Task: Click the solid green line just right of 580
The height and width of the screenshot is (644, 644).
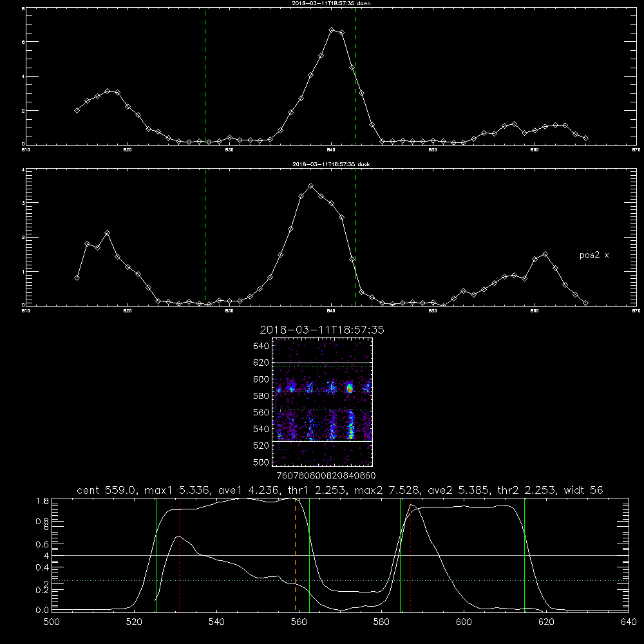Action: point(400,554)
